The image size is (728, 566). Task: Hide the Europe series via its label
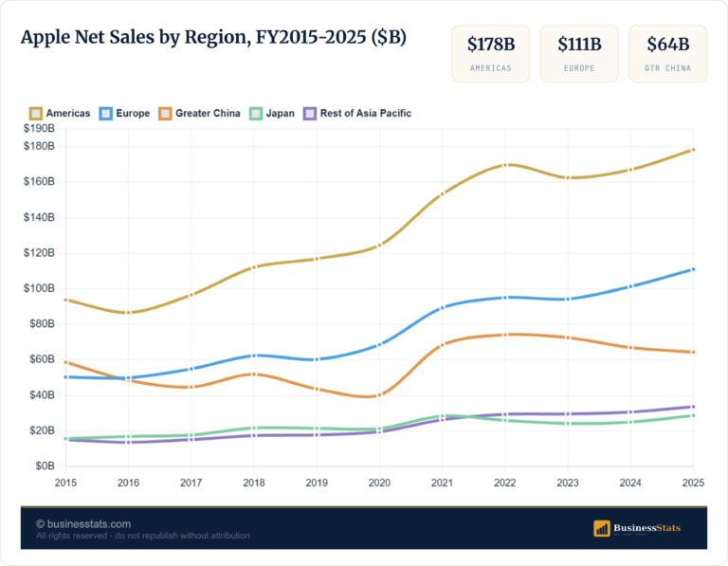(133, 113)
